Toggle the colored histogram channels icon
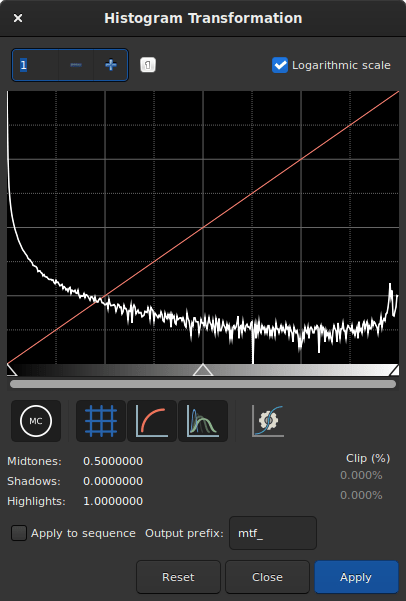Image resolution: width=406 pixels, height=601 pixels. coord(203,421)
